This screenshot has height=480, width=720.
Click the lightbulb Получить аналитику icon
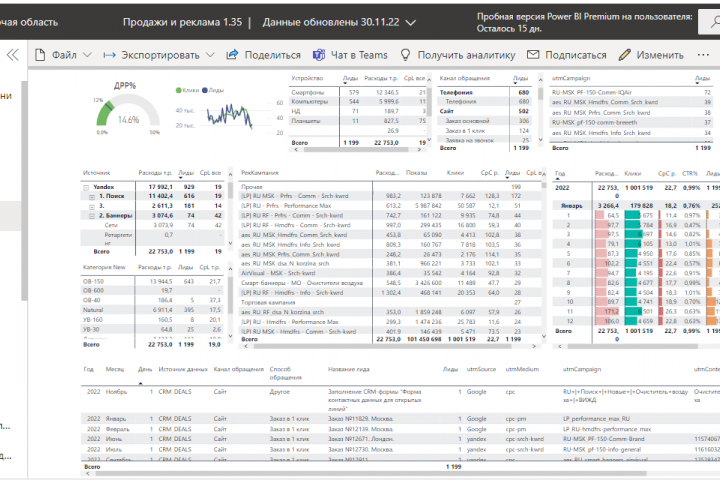coord(405,55)
